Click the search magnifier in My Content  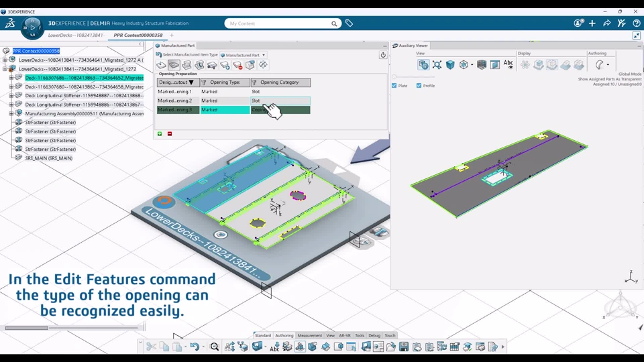tap(334, 24)
